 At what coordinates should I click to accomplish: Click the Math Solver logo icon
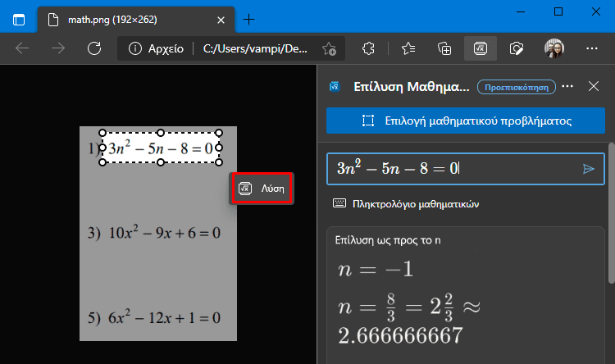335,86
